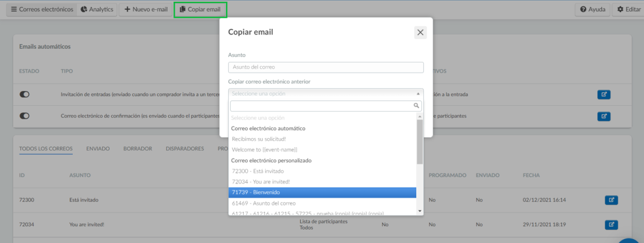The height and width of the screenshot is (243, 644).
Task: Collapse the Seleccione una opción dropdown
Action: (326, 94)
